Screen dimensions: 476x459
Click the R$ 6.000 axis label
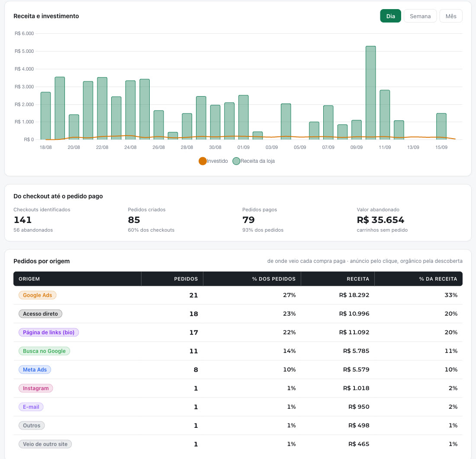click(24, 33)
